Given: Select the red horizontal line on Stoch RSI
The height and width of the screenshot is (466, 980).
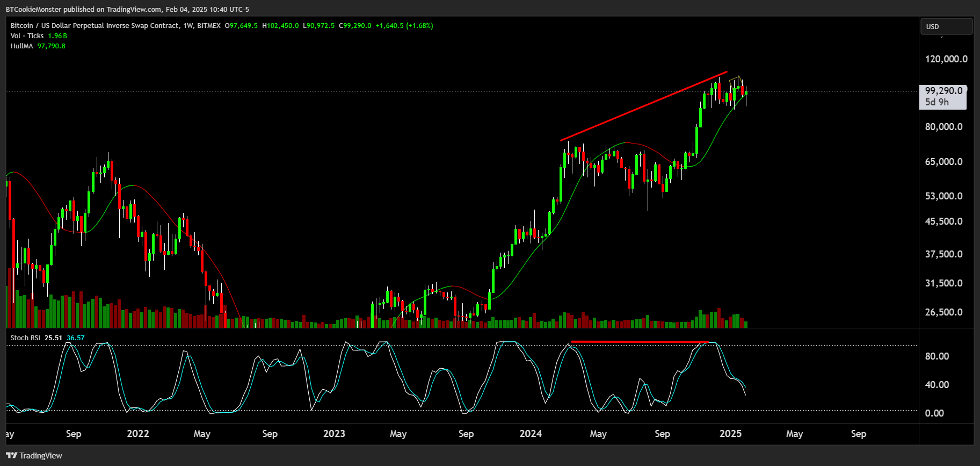Looking at the screenshot, I should (x=640, y=342).
